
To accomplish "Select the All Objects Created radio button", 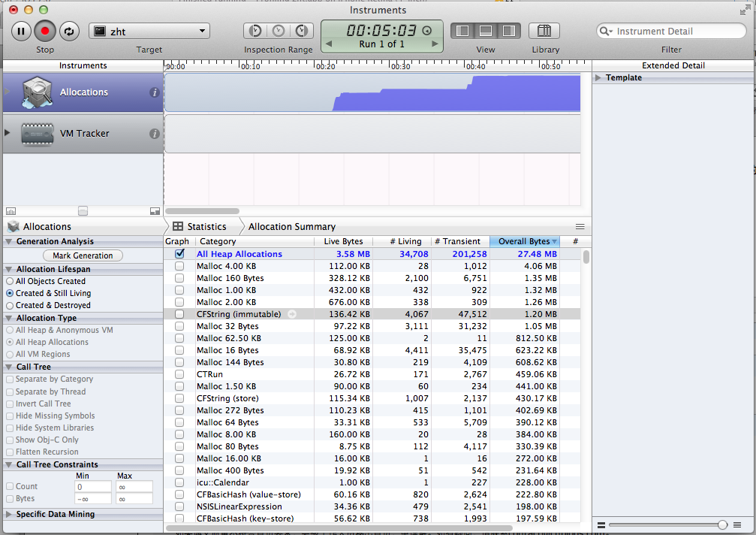I will 10,281.
